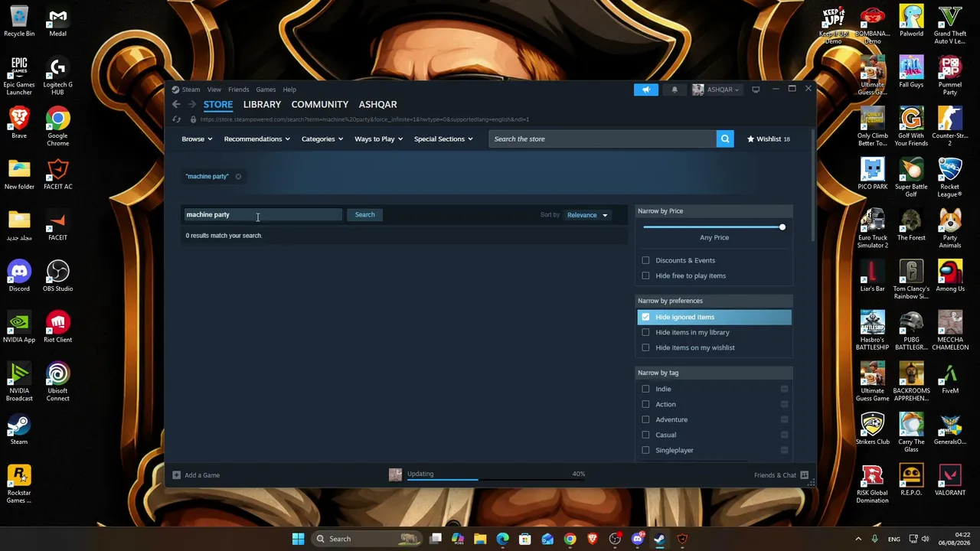This screenshot has width=980, height=551.
Task: Open the Wishlist page
Action: [x=768, y=139]
